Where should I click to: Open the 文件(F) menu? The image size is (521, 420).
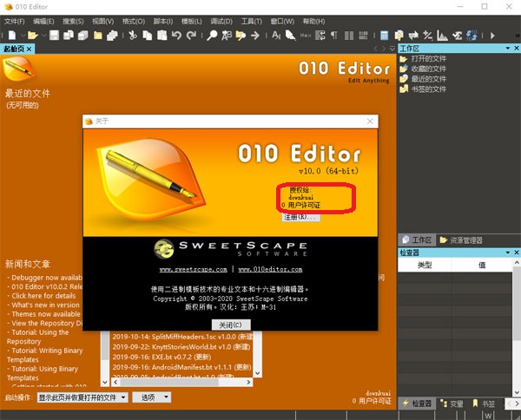pos(15,20)
